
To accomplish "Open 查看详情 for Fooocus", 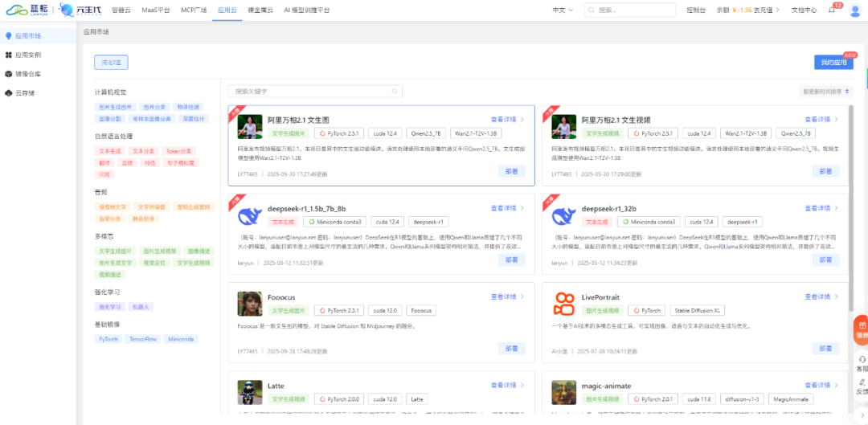I will [508, 296].
